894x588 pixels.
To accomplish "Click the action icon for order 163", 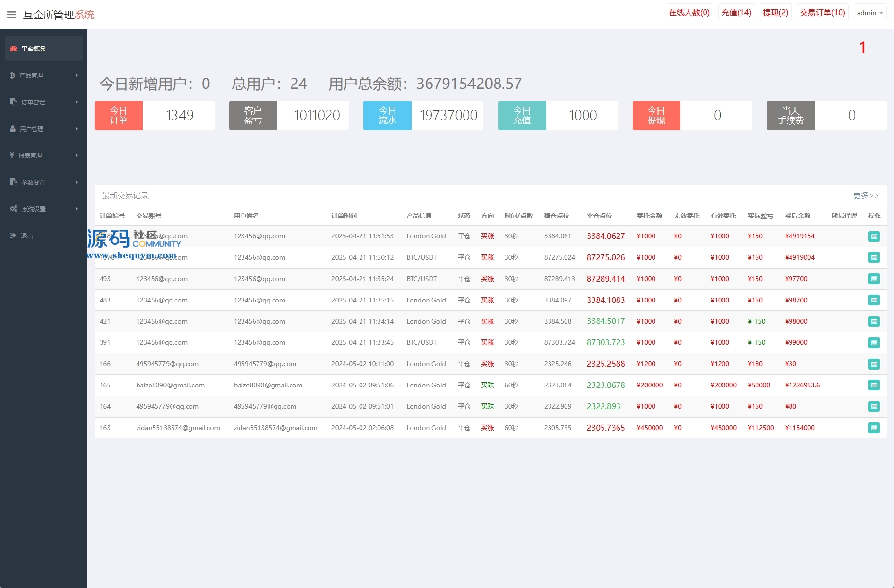I will tap(874, 428).
